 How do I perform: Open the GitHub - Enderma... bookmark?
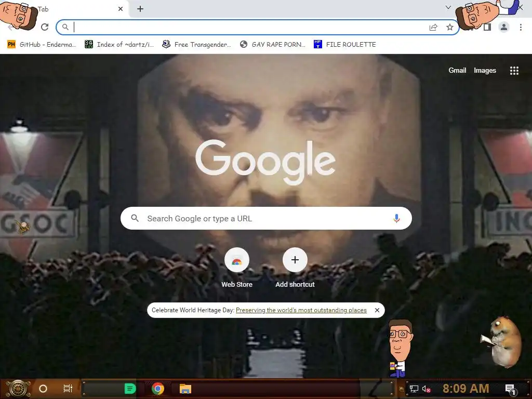tap(42, 45)
